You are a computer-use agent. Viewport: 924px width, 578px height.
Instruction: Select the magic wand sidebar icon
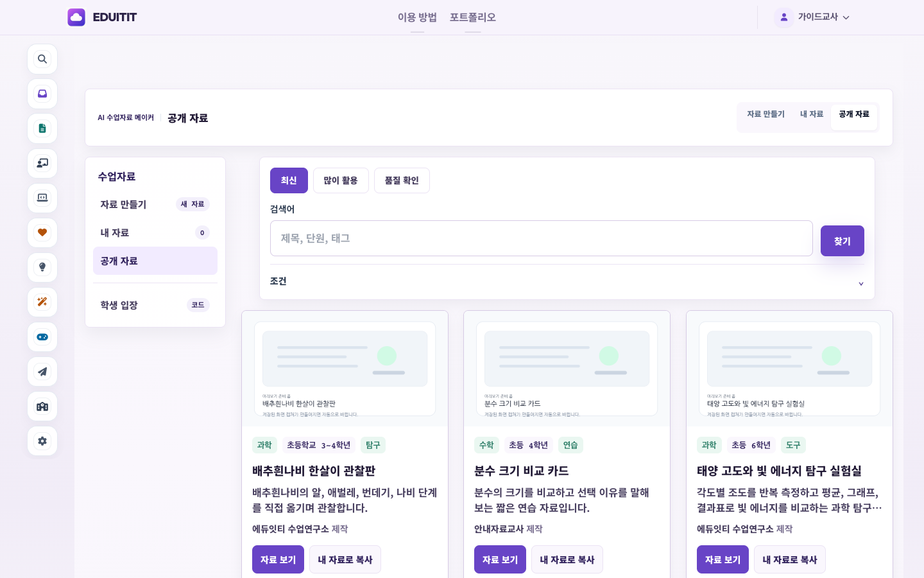(42, 302)
